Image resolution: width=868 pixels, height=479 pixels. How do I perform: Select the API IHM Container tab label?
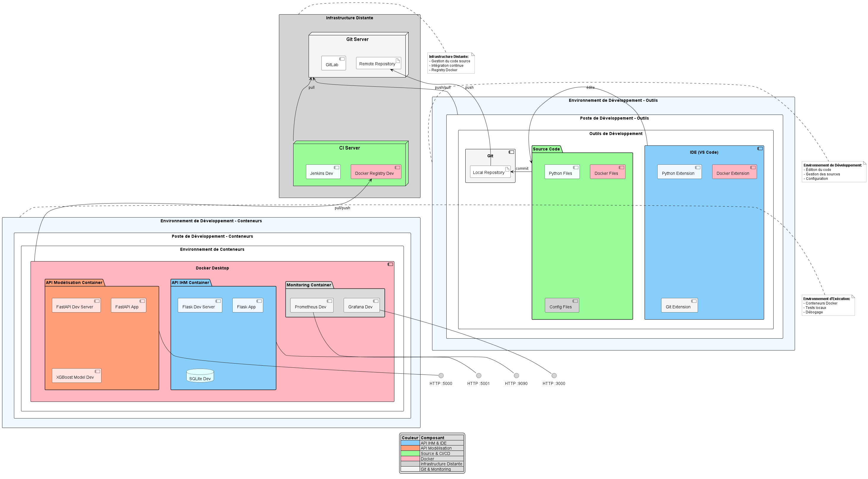pos(191,283)
